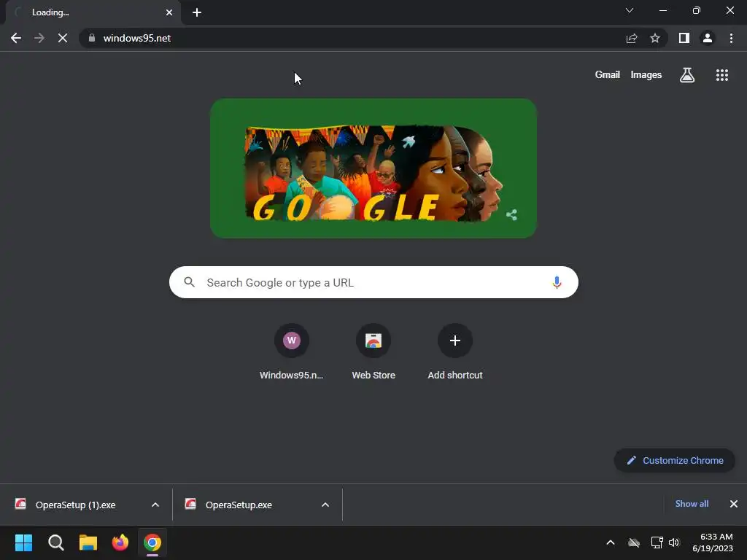Image resolution: width=747 pixels, height=560 pixels.
Task: Expand options for OperaSetup.exe
Action: click(x=325, y=505)
